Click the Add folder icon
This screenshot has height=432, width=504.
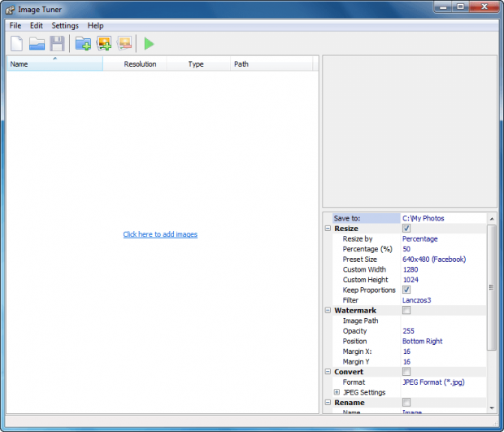pos(83,44)
